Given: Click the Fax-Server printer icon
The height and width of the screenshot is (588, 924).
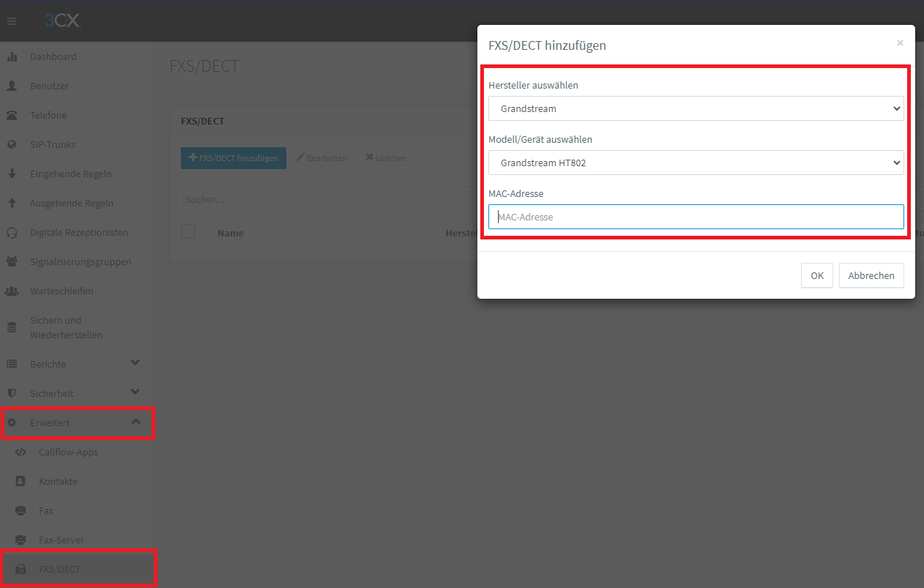Looking at the screenshot, I should [x=21, y=540].
